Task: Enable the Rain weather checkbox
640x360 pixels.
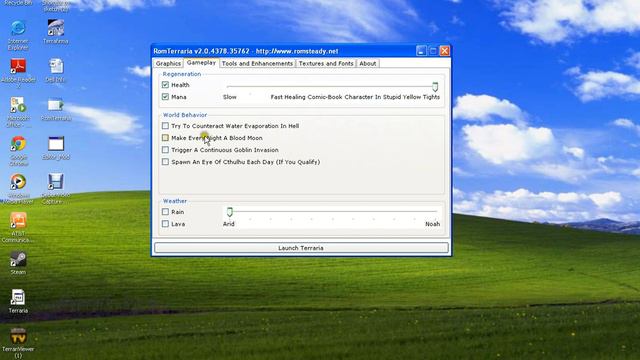Action: tap(165, 212)
